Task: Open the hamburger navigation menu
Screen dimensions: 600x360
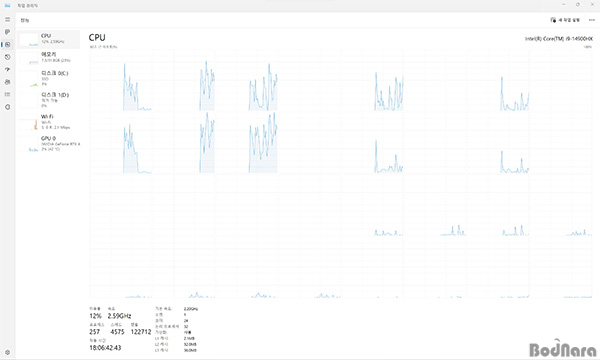Action: [7, 19]
